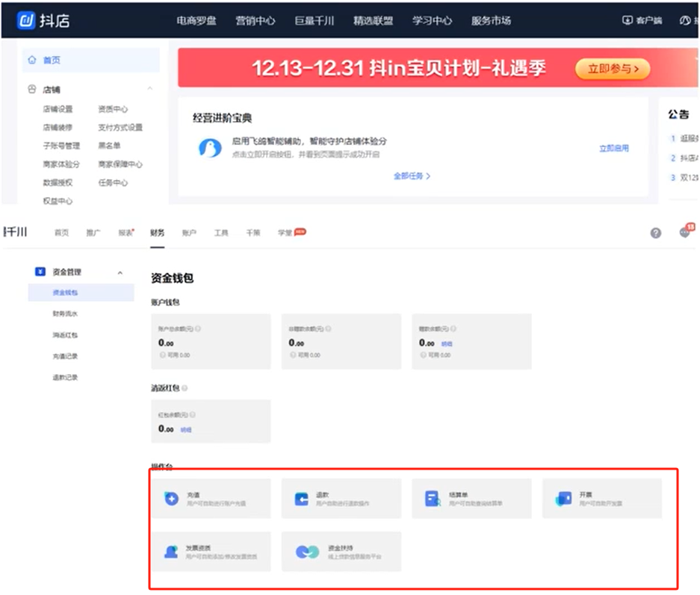Screen dimensions: 700x595
Task: Open 支付方式设置 in sidebar
Action: (x=120, y=127)
